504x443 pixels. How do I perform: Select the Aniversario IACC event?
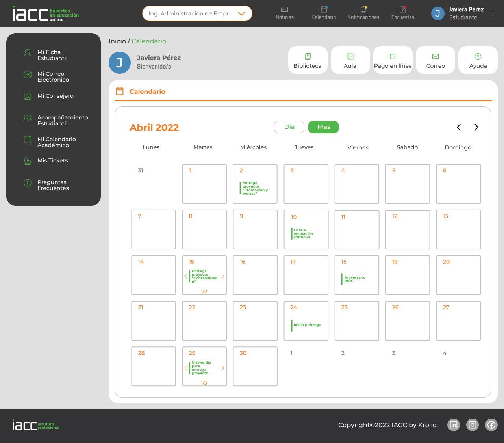(x=354, y=279)
